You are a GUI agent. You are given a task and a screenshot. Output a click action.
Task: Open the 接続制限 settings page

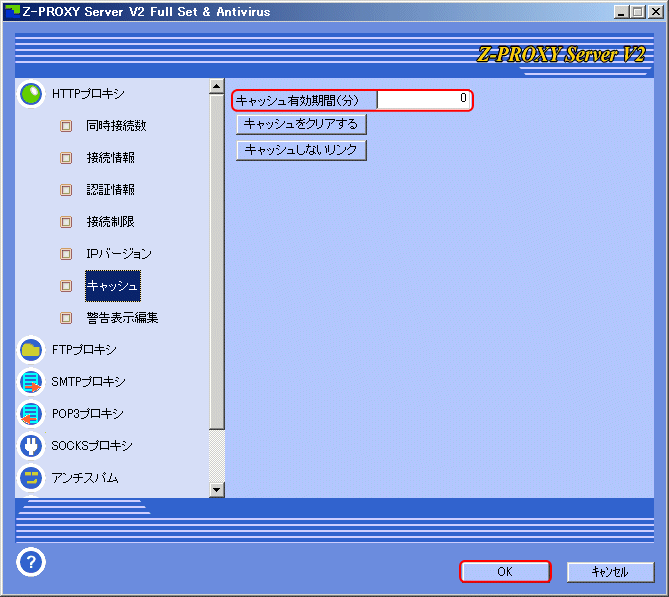point(111,222)
